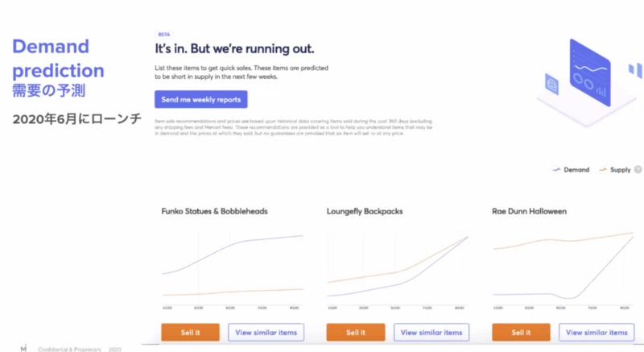Viewport: 644px width, 352px height.
Task: View similar items for Rae Dunn Halloween
Action: (597, 332)
